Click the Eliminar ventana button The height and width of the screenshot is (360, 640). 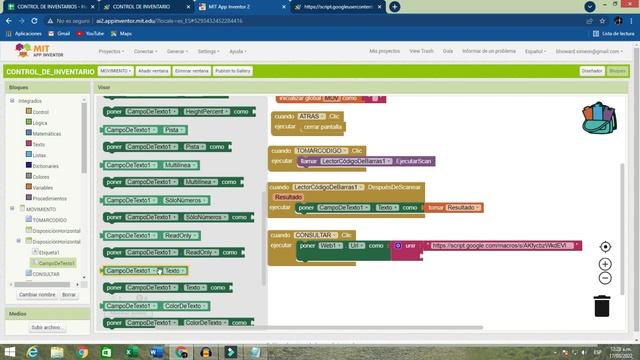191,71
